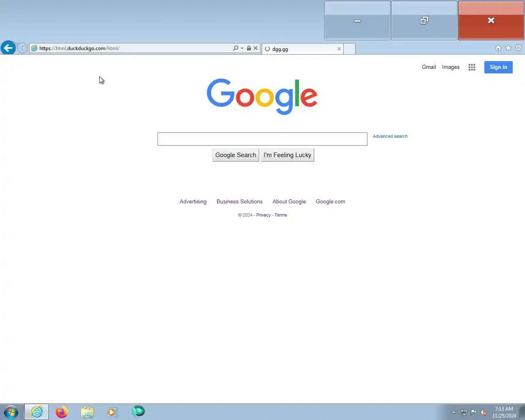Restore down the browser window
Screen dimensions: 525x420
click(424, 21)
